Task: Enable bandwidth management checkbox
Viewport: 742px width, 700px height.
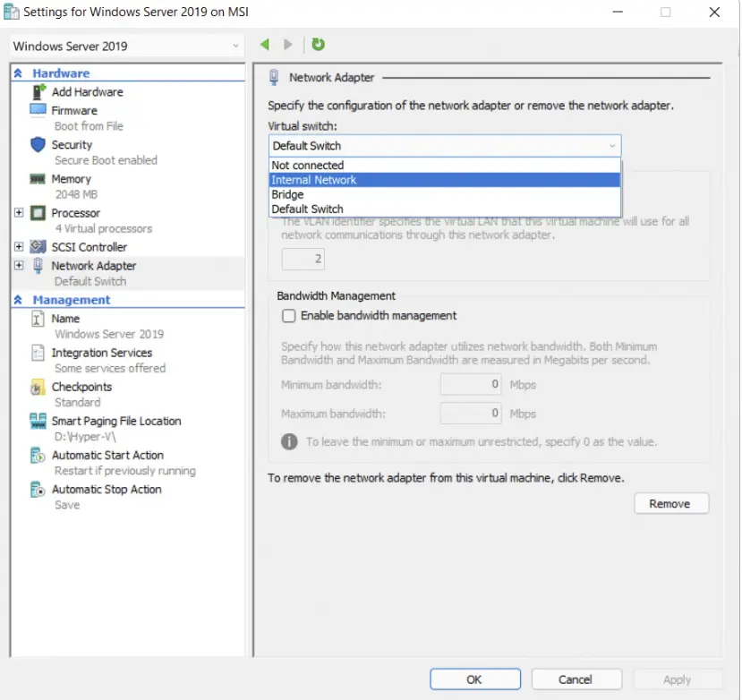Action: click(289, 316)
